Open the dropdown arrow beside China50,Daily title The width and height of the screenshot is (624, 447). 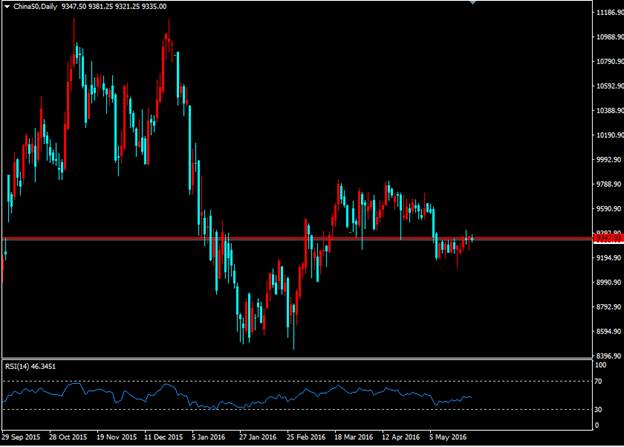pyautogui.click(x=7, y=7)
